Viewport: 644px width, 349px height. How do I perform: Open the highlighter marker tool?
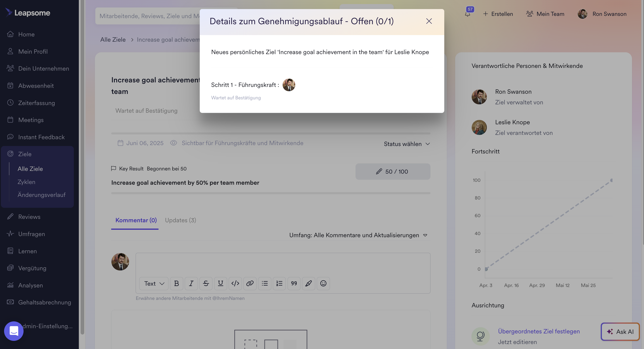click(x=308, y=283)
